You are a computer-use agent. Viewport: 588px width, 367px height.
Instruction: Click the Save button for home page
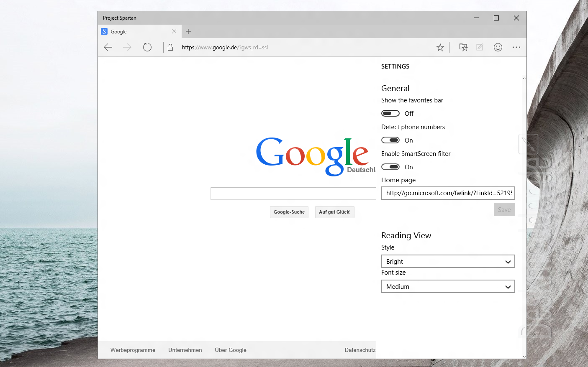pos(504,210)
